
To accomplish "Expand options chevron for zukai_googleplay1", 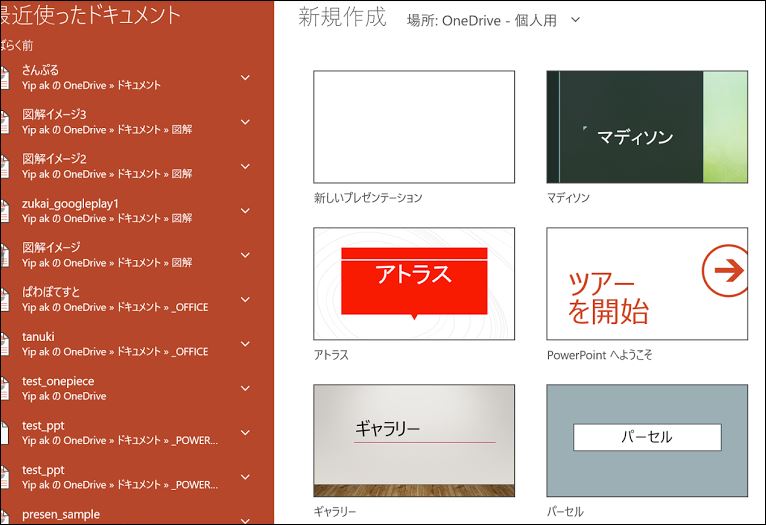I will (245, 211).
